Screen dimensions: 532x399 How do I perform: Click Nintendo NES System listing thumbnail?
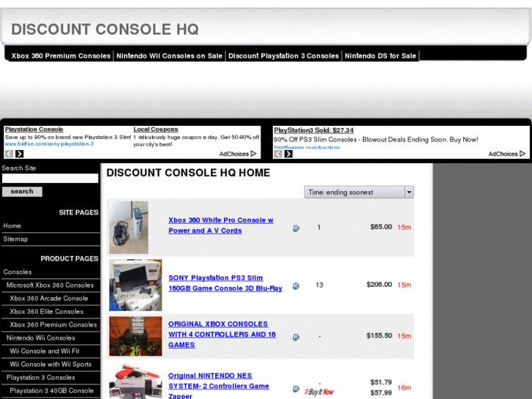135,381
